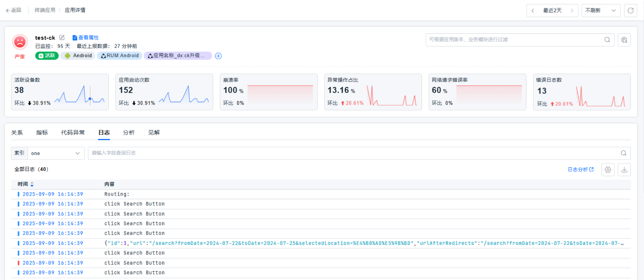Click the application version filter input
The width and height of the screenshot is (644, 280).
[513, 39]
